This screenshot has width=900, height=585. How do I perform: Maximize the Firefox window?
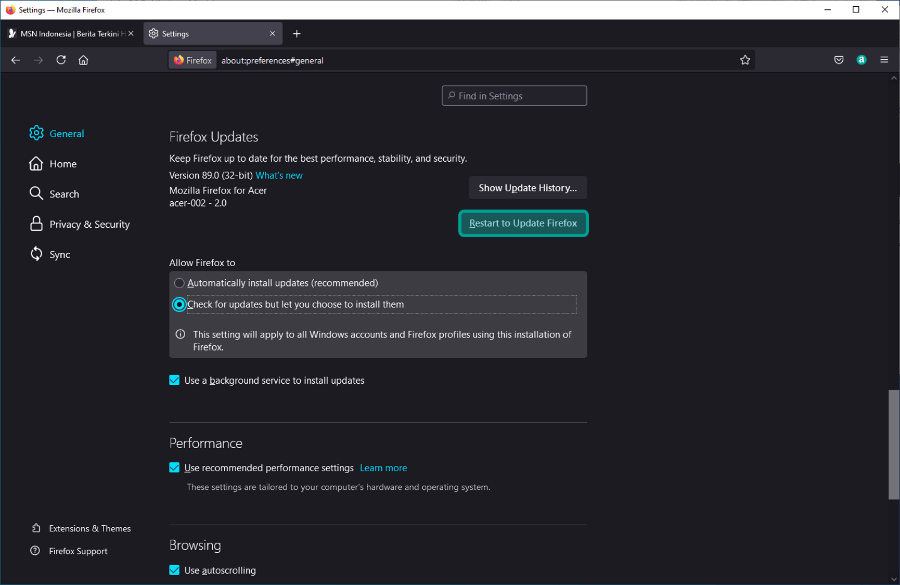pyautogui.click(x=856, y=10)
